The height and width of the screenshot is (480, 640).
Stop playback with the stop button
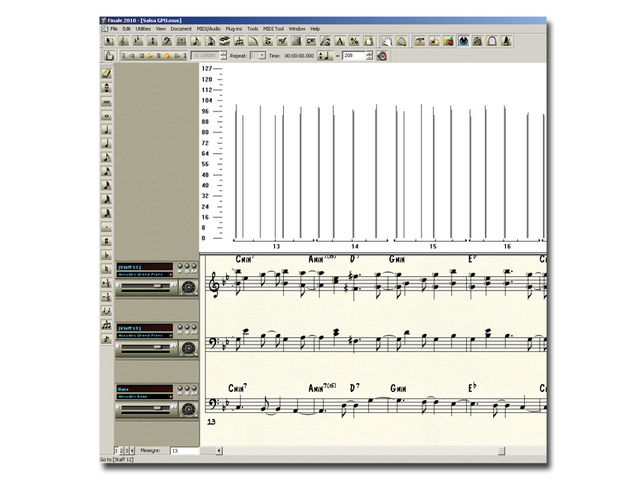click(142, 56)
